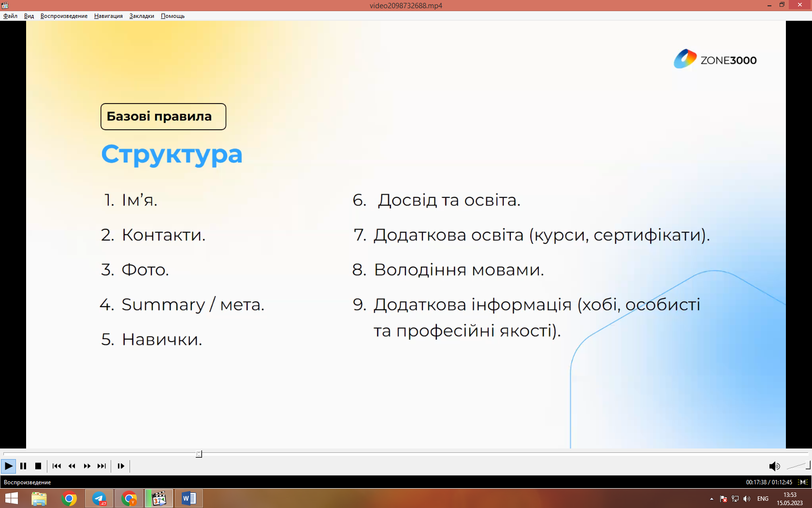The height and width of the screenshot is (508, 812).
Task: Open the Воспроизведение menu
Action: (x=64, y=16)
